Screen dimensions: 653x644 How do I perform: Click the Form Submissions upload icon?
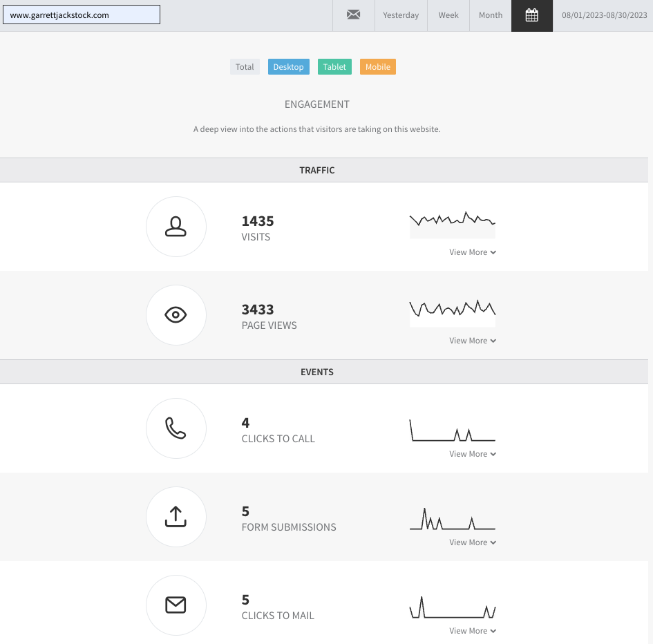pos(176,517)
